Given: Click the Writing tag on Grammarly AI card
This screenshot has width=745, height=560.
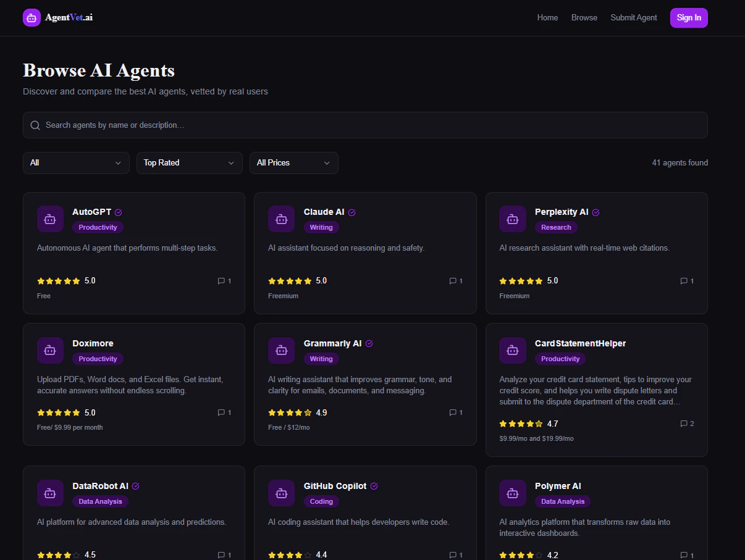Looking at the screenshot, I should coord(321,359).
